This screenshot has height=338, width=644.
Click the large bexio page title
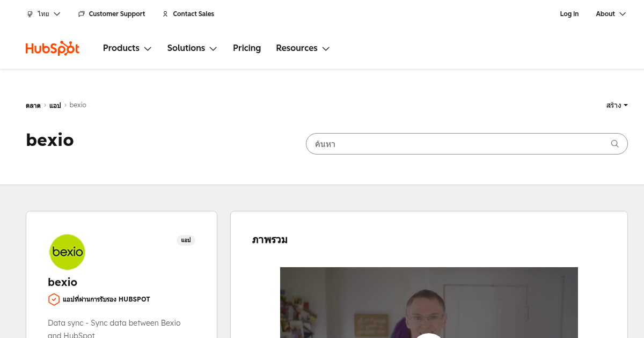(50, 140)
